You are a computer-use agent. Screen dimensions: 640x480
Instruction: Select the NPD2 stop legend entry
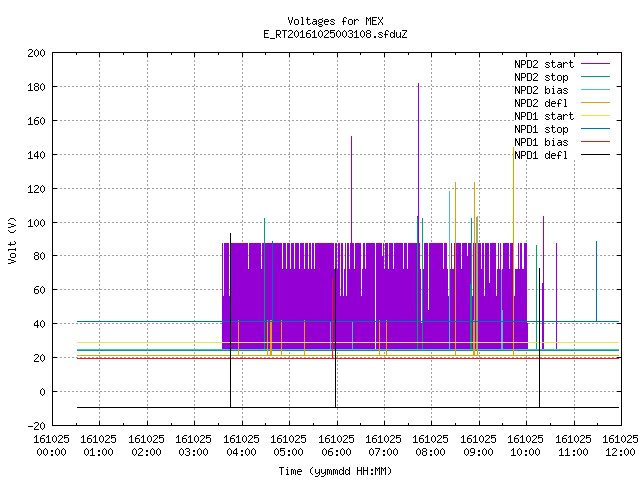tap(541, 77)
